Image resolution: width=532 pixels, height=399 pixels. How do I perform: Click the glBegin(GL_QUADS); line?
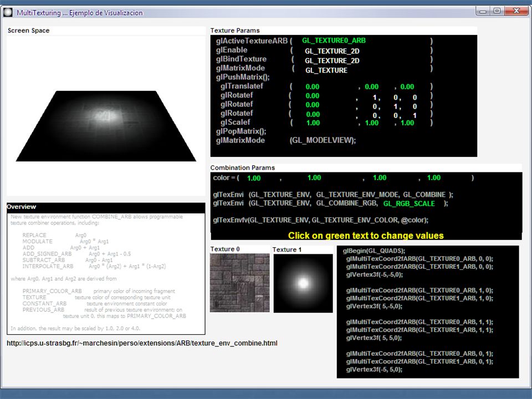pos(374,250)
